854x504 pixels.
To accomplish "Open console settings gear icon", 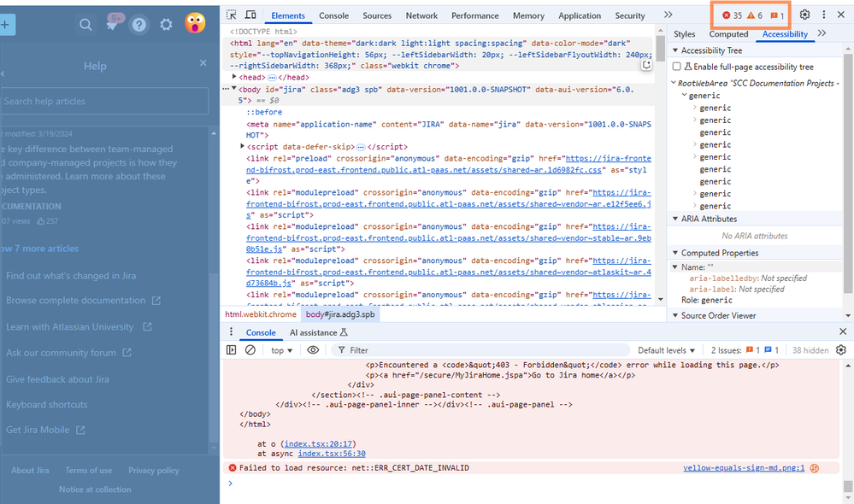I will tap(841, 350).
